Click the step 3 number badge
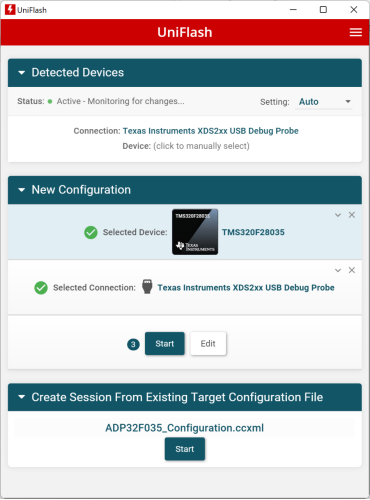Screen dimensions: 370x500 133,344
